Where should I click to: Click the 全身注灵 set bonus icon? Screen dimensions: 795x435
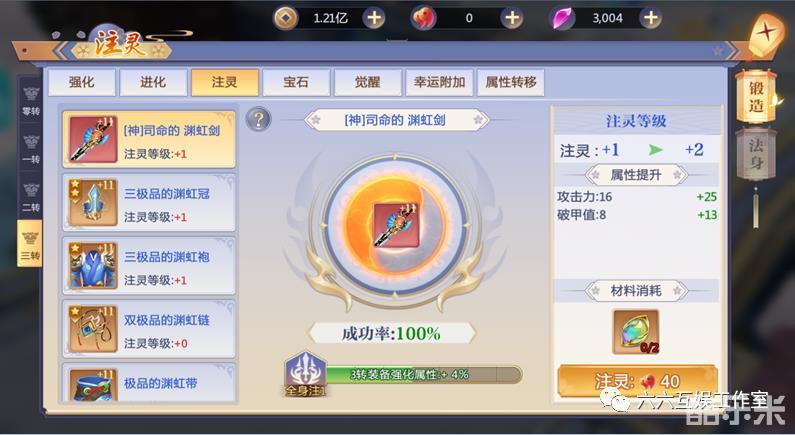click(x=305, y=374)
